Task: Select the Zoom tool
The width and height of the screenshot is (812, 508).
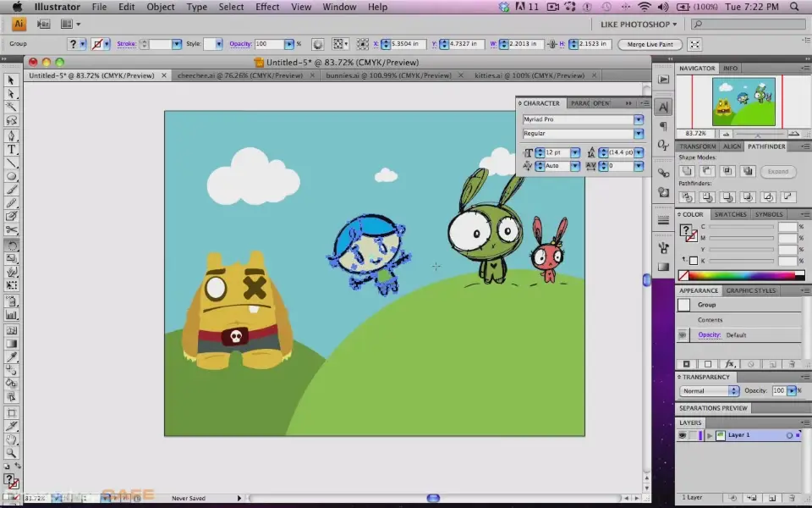Action: 11,453
